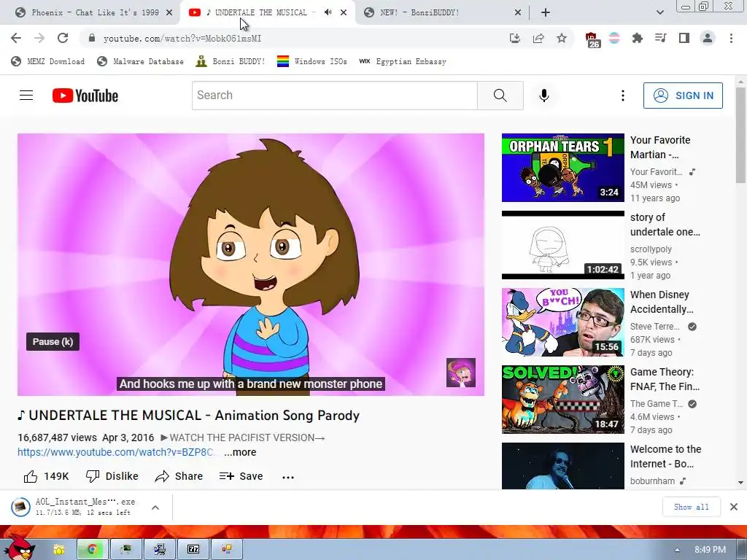Close the BonziBUDDY tab
Image resolution: width=747 pixels, height=560 pixels.
coord(518,12)
